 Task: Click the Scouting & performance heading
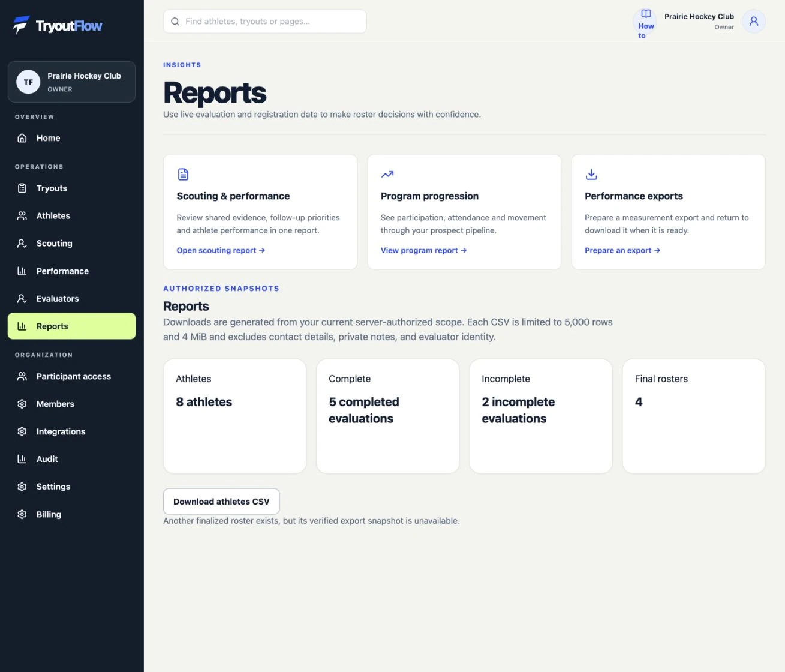(233, 196)
